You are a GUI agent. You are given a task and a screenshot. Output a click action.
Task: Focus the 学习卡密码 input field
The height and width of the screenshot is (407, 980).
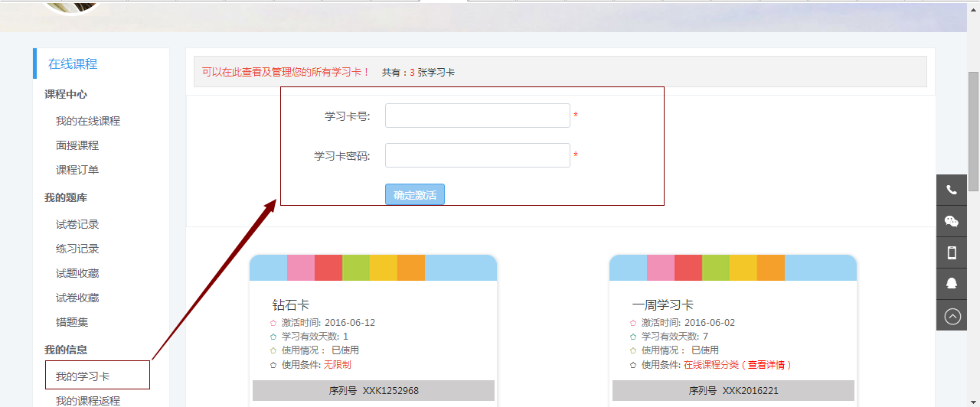477,155
